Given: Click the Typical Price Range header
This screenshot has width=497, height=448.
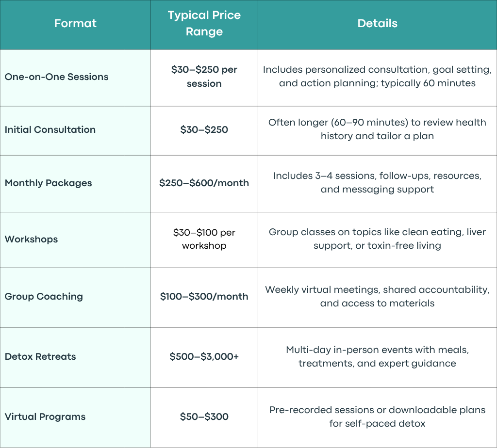Looking at the screenshot, I should click(204, 23).
